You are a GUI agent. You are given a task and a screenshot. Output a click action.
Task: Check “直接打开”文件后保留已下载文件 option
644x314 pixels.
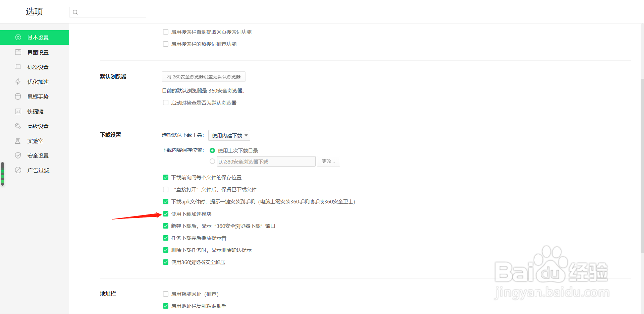coord(166,189)
